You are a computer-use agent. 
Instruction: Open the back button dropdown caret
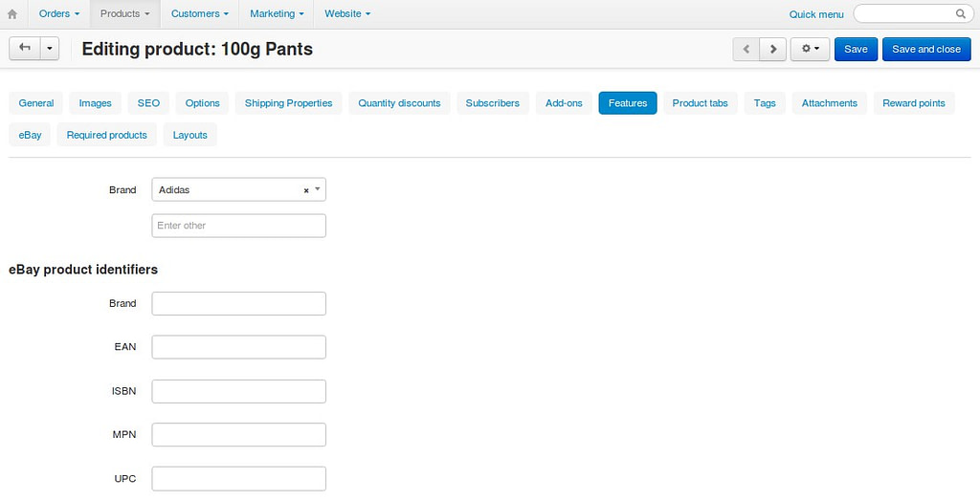pyautogui.click(x=50, y=48)
